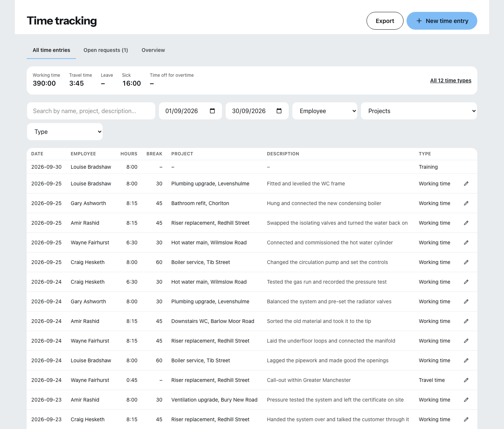Edit Craig Hesketh's 2026-09-24 Hot water main entry
This screenshot has height=429, width=504.
point(466,282)
